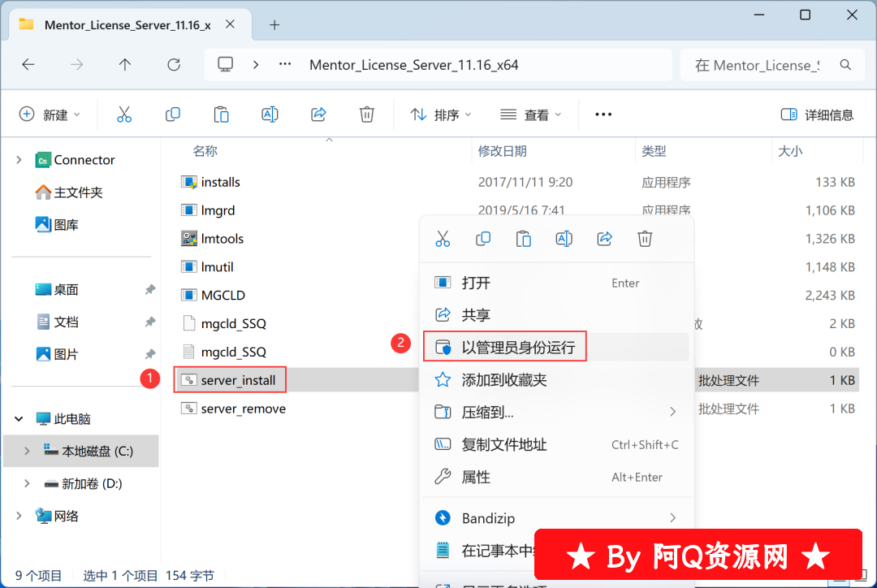Choose 添加到收藏夹 in the context menu

556,380
